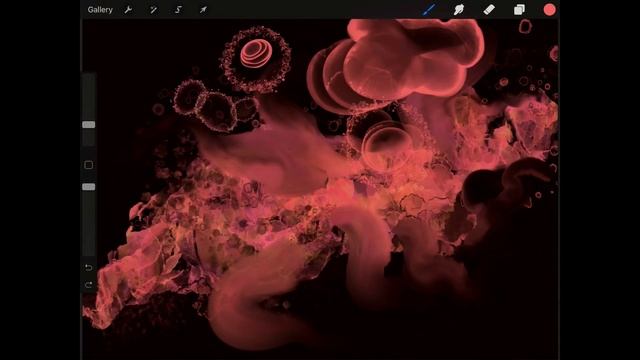
Task: Select the Brush tool
Action: tap(429, 9)
